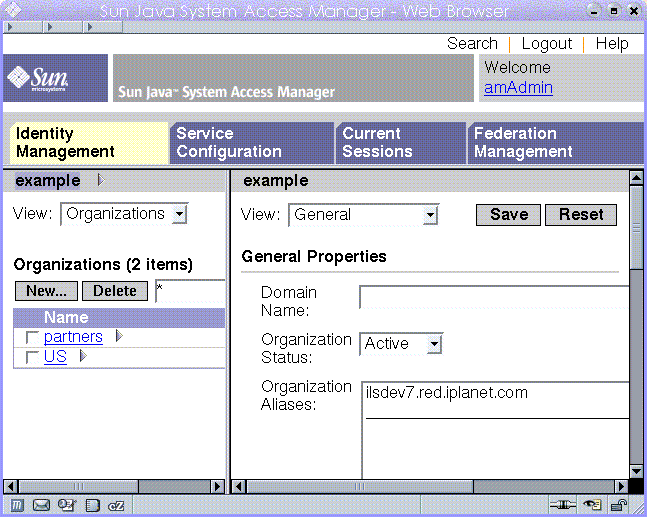Click the highlighted example title in left pane
The image size is (647, 517).
[x=47, y=181]
